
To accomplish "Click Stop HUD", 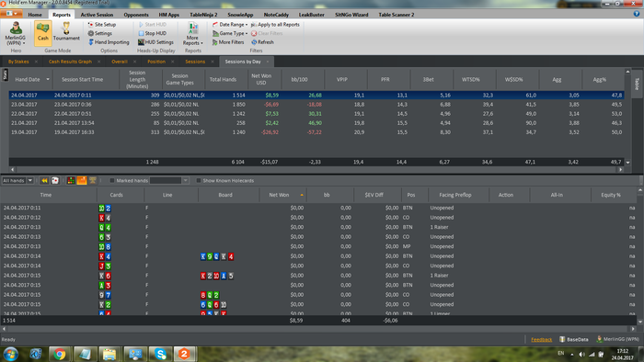I will click(x=152, y=33).
